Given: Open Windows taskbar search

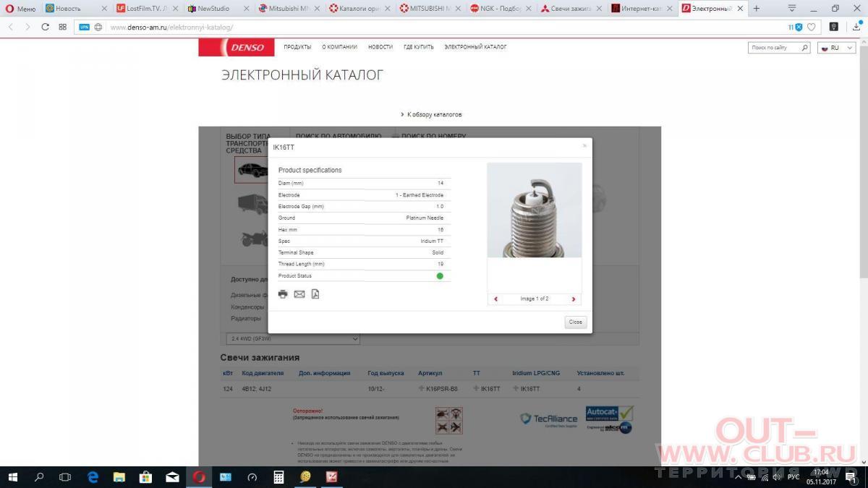Looking at the screenshot, I should tap(39, 477).
